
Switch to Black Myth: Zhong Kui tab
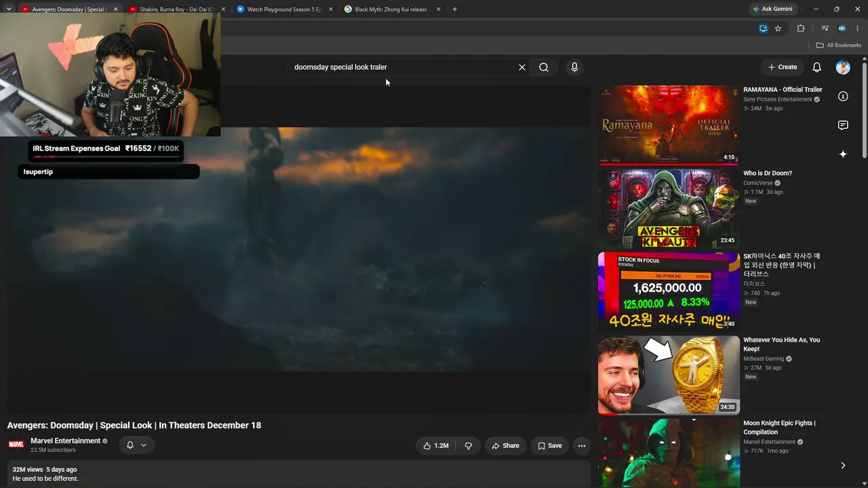tap(392, 9)
